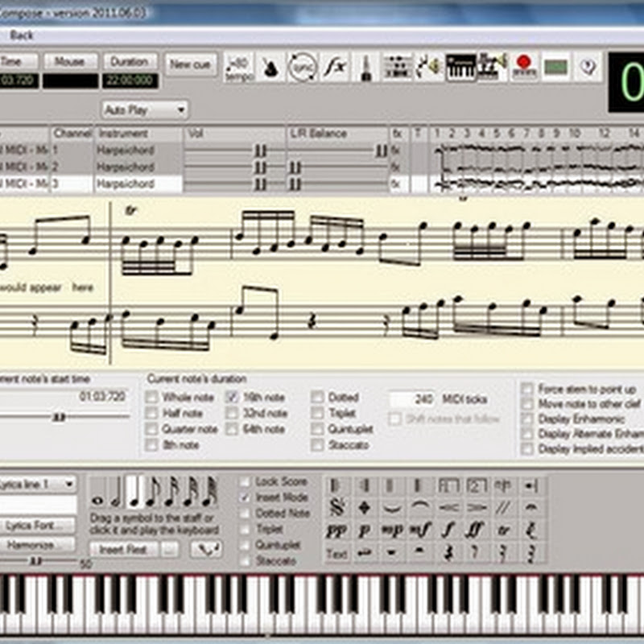Enable Force stem to point up
The width and height of the screenshot is (644, 644).
point(527,389)
